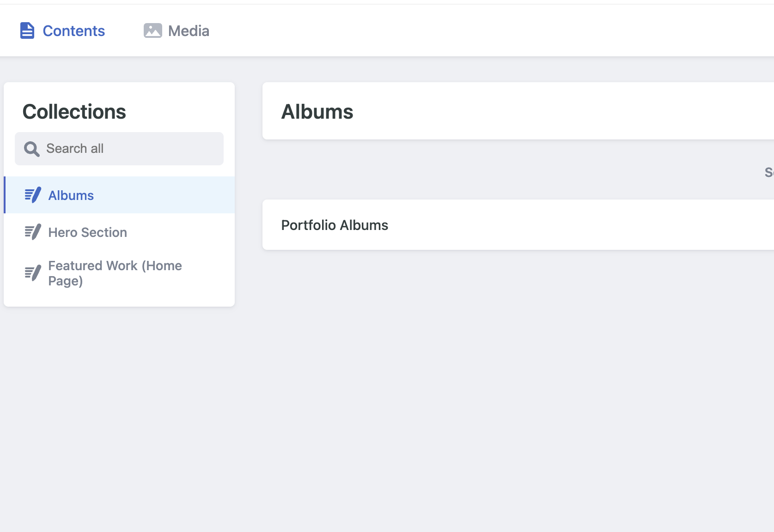
Task: Click the Collections sidebar heading
Action: point(74,112)
